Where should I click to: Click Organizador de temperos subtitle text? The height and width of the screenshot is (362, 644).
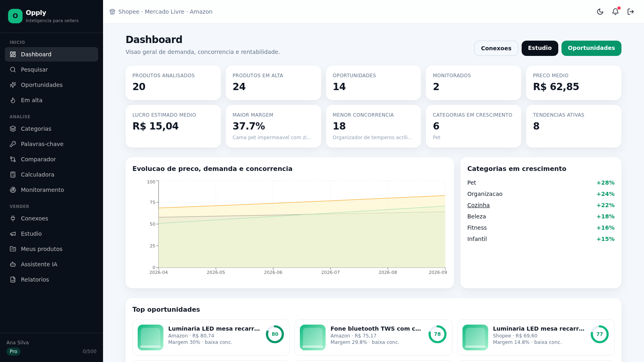pyautogui.click(x=372, y=138)
